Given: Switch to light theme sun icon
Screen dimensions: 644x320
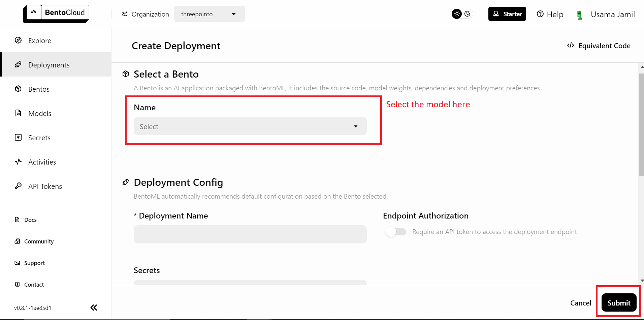Looking at the screenshot, I should 457,14.
